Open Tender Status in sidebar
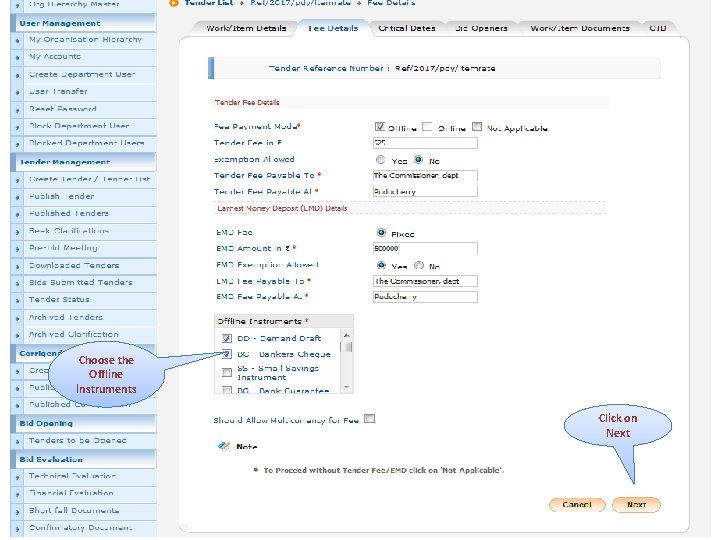 [59, 299]
